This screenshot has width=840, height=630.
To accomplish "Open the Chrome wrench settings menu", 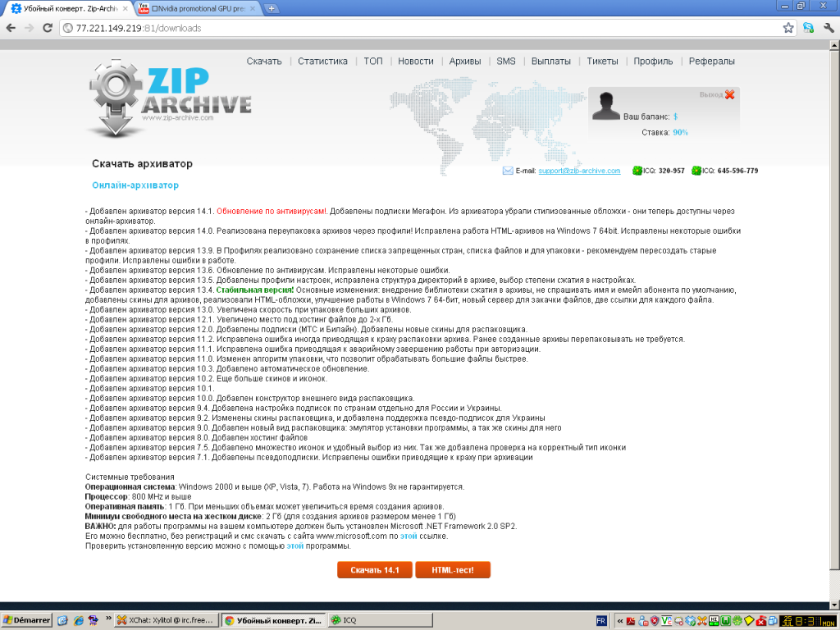I will click(x=829, y=28).
